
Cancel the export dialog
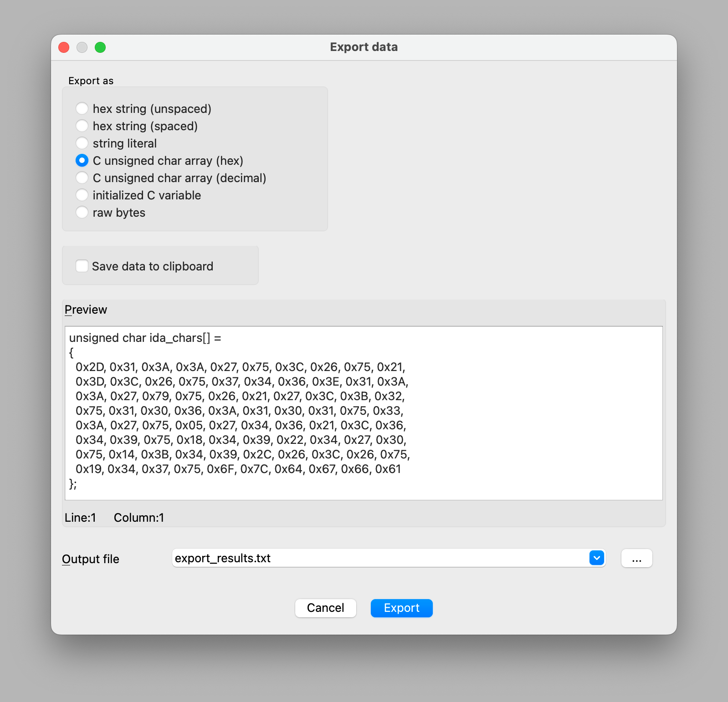(x=326, y=608)
